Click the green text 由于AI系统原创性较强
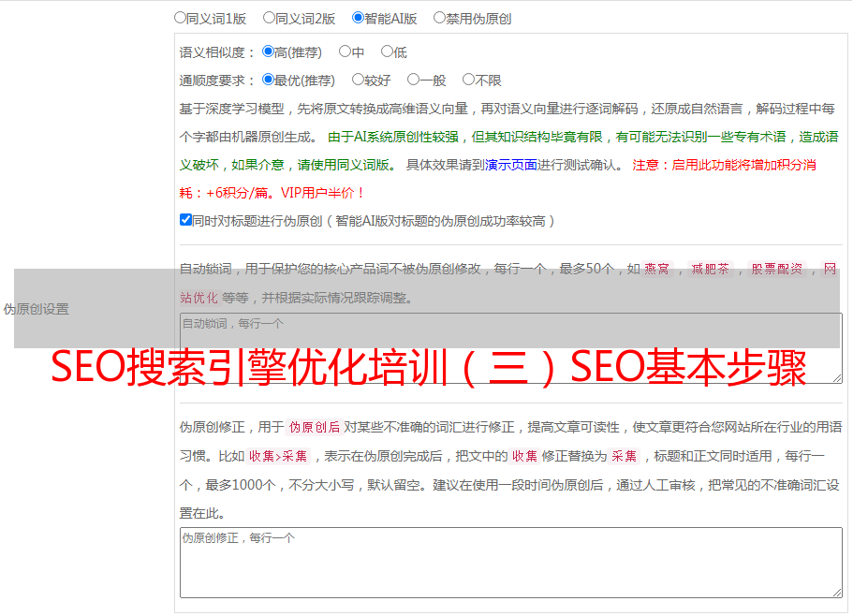 pyautogui.click(x=393, y=137)
